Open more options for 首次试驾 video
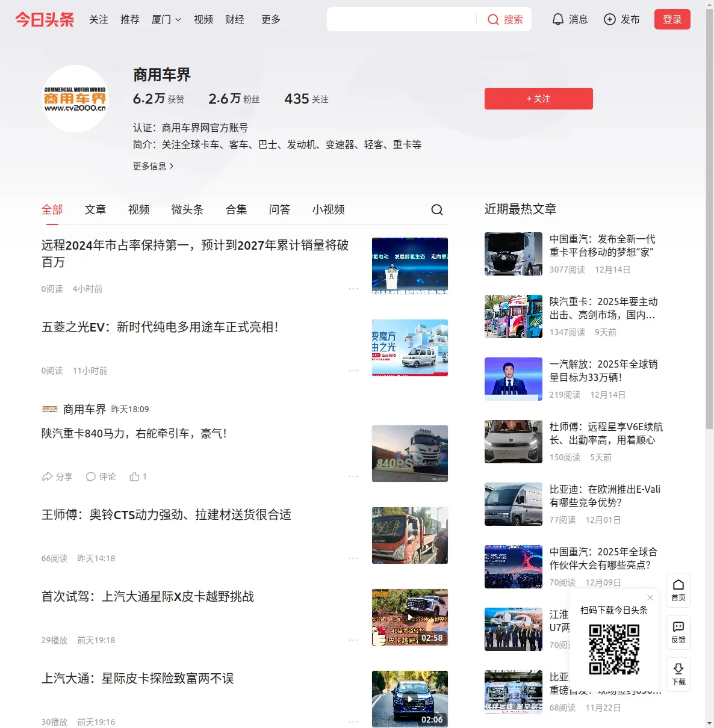The image size is (714, 728). click(353, 640)
